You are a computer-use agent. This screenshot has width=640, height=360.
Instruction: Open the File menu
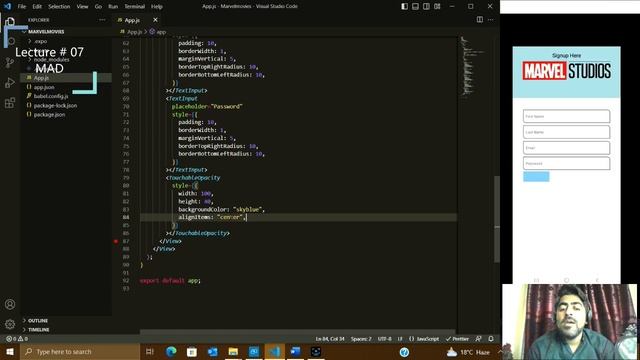[x=22, y=7]
